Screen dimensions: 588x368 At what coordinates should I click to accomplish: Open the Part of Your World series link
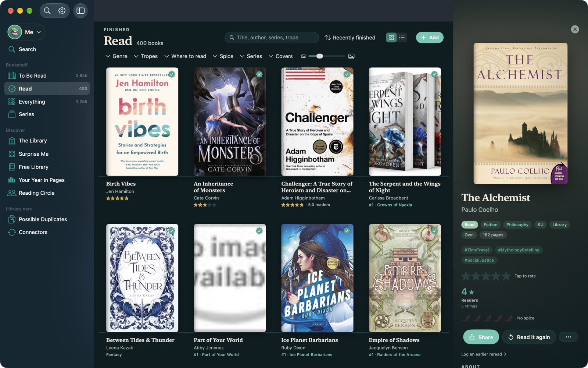216,355
